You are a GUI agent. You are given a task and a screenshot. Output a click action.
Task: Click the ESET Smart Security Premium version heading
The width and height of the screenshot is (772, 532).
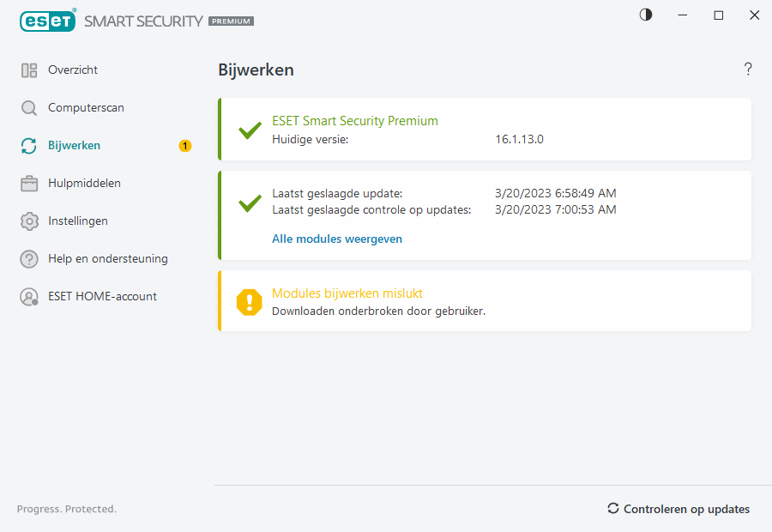[355, 121]
